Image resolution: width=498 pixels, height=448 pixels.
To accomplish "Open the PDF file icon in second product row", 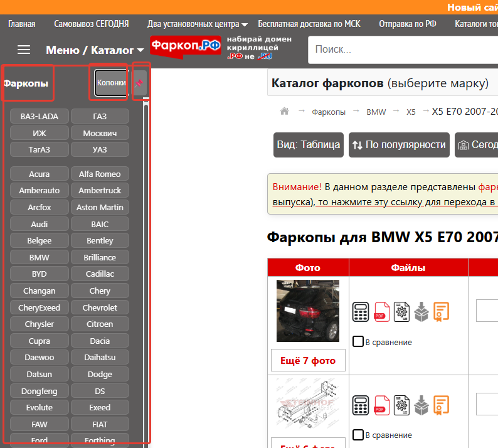I will tap(382, 405).
